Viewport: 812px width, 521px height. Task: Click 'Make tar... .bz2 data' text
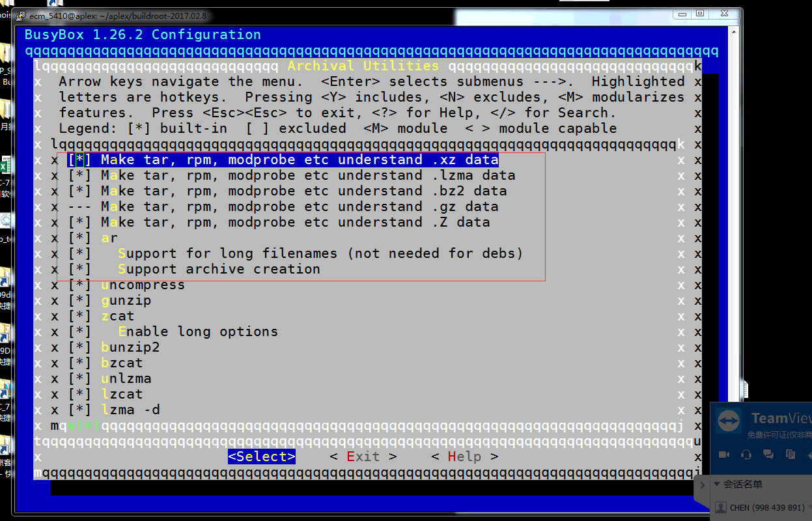[304, 191]
